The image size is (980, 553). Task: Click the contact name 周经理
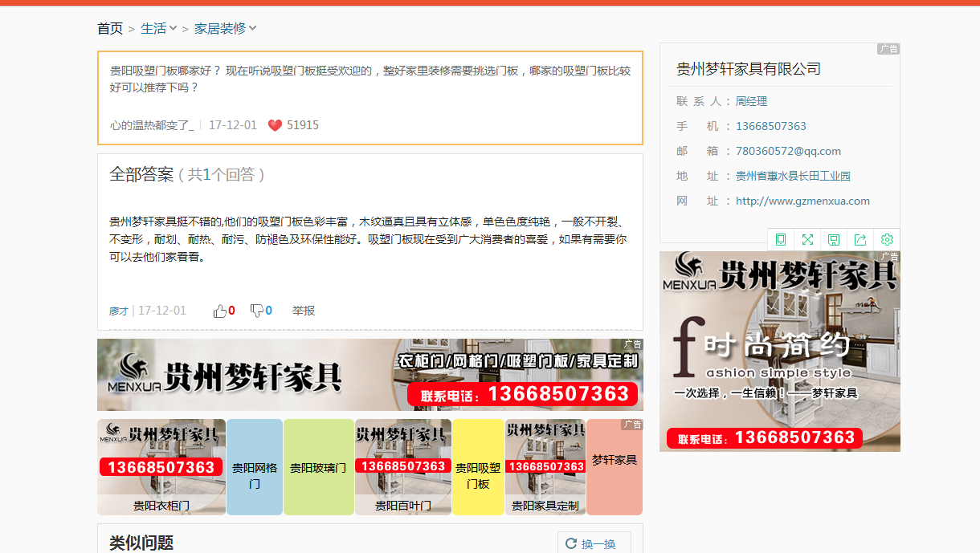click(752, 101)
